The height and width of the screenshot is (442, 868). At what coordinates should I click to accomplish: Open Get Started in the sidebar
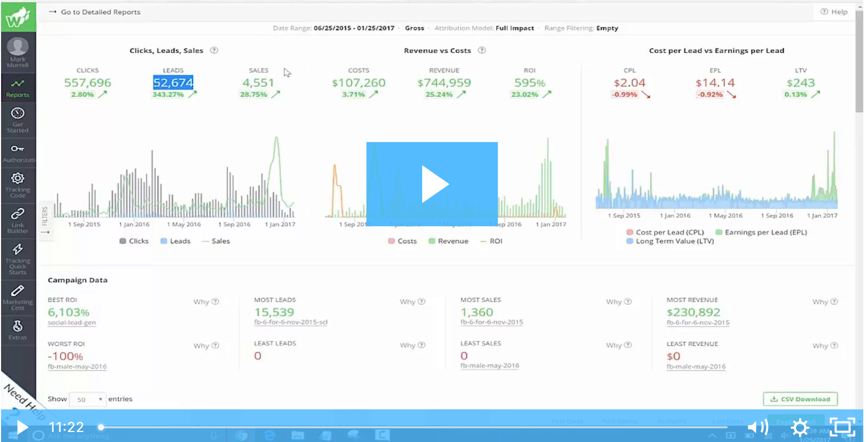click(18, 120)
